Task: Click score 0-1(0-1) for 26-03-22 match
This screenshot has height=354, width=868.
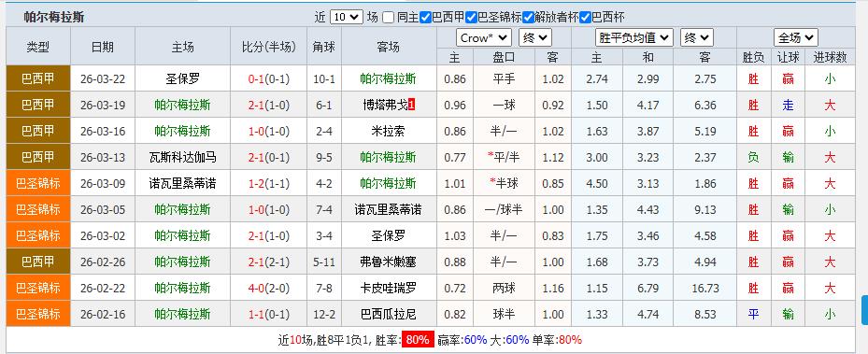Action: click(x=268, y=78)
